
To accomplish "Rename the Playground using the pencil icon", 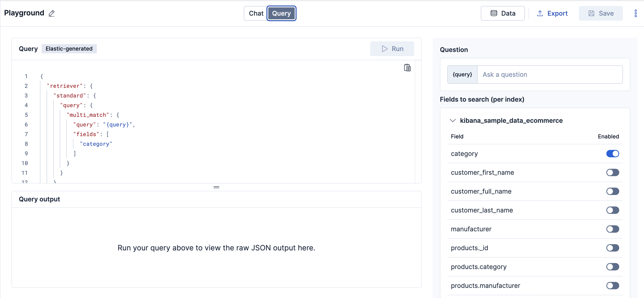I will click(52, 13).
